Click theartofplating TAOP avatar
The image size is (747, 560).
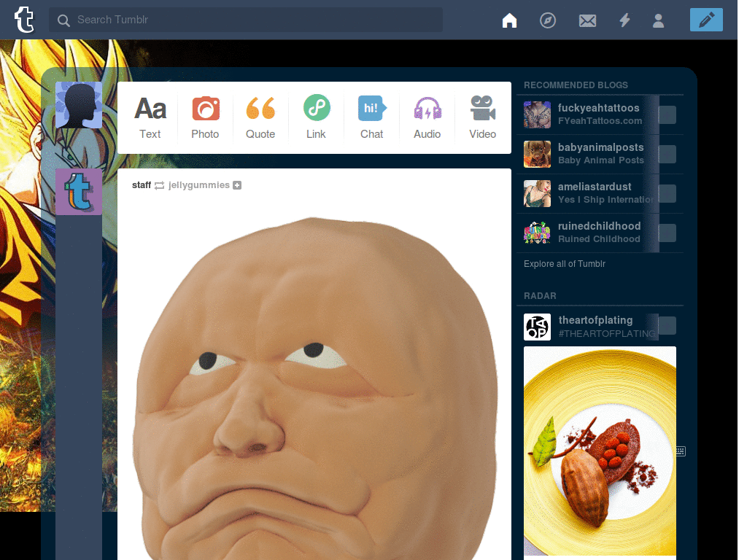coord(537,327)
